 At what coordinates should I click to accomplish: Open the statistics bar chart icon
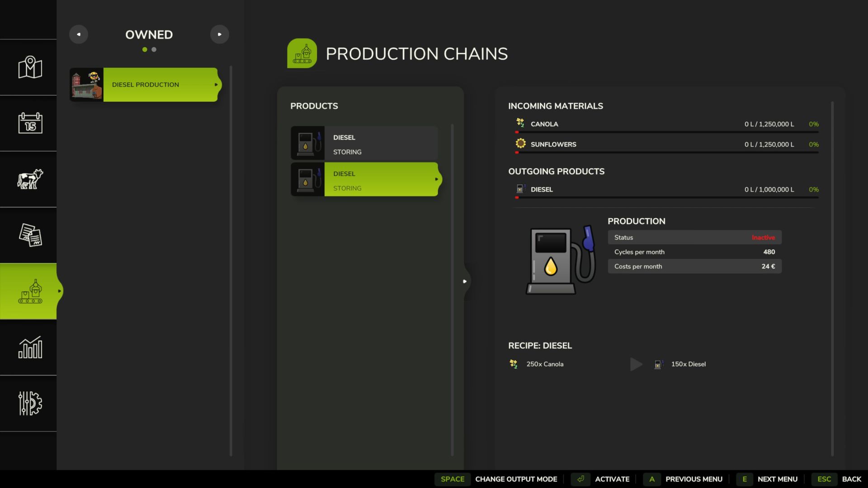point(30,347)
